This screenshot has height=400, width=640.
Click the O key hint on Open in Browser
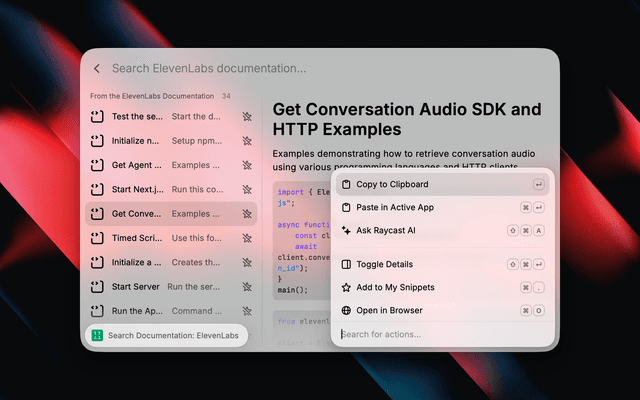tap(539, 311)
